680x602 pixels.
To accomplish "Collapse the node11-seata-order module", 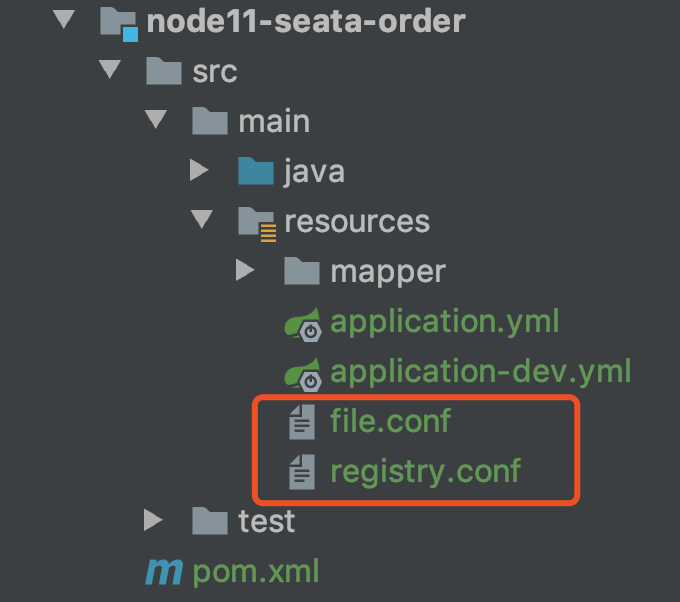I will 64,20.
